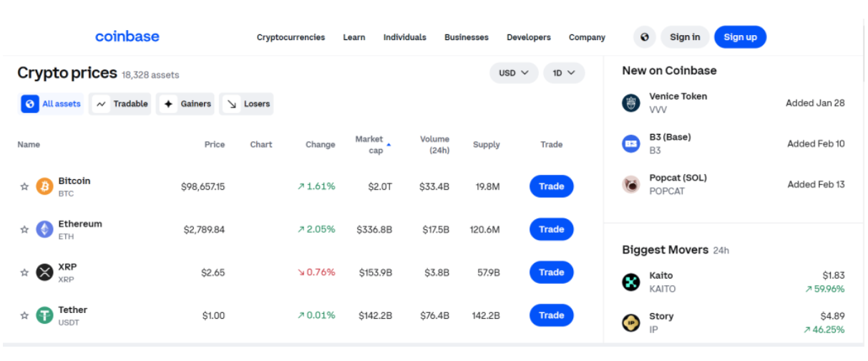Click the XRP black logo icon
This screenshot has height=361, width=868.
pos(45,272)
